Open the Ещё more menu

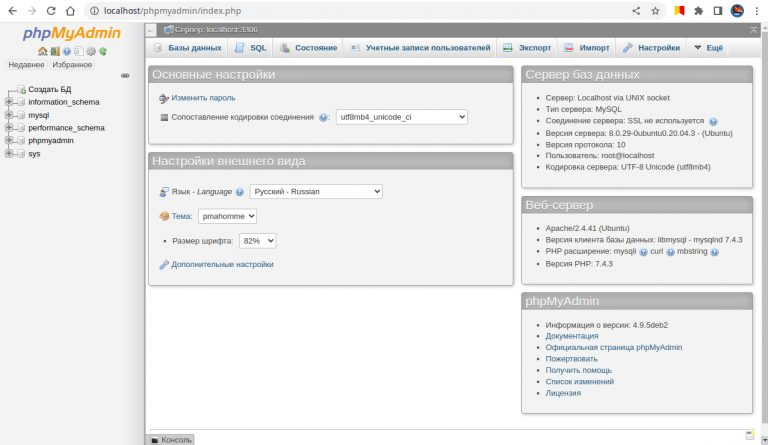tap(708, 47)
